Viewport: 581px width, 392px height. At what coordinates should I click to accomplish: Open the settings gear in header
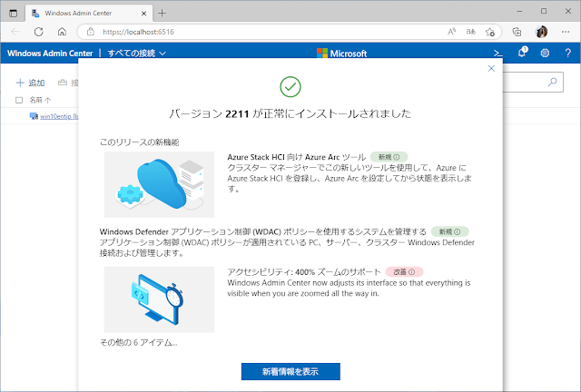(x=545, y=53)
